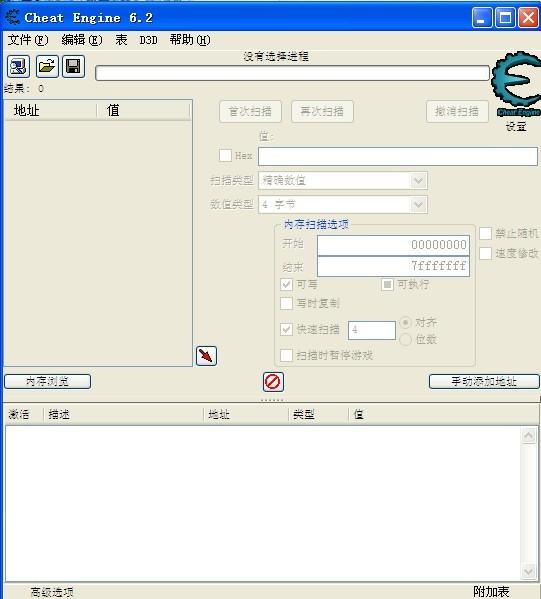Click the red clear-list prohibition icon
This screenshot has height=599, width=541.
273,382
